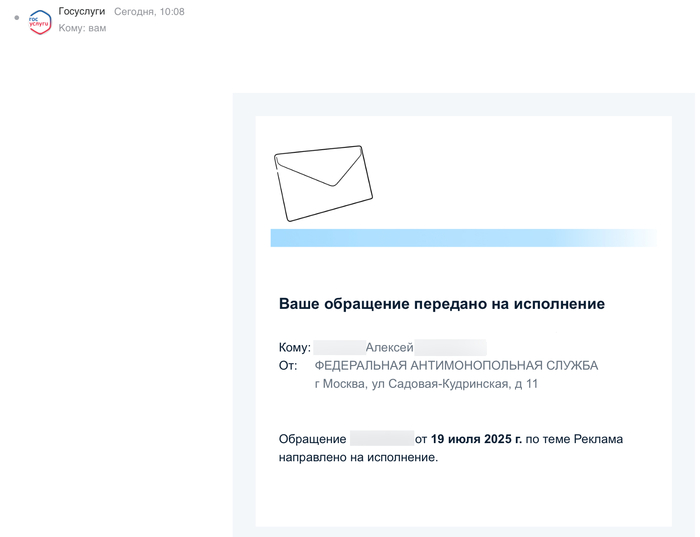The height and width of the screenshot is (537, 700).
Task: Select the recipient name Алексей
Action: tap(389, 347)
